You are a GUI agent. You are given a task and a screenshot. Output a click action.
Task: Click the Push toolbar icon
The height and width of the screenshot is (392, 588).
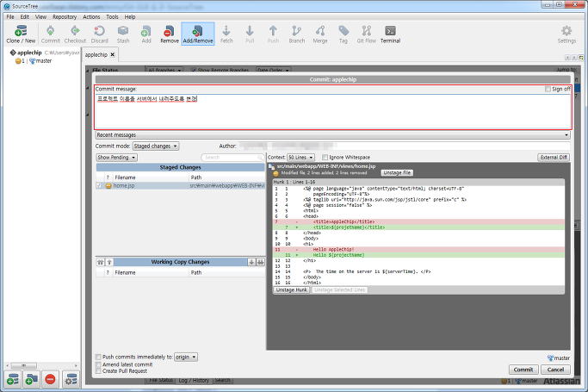273,34
